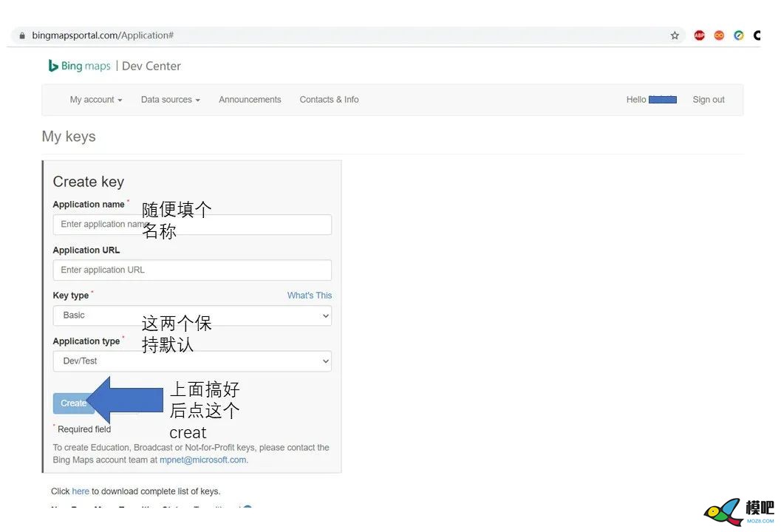Screen dimensions: 781x532
Task: Open the Application type Dev/Test dropdown
Action: (192, 361)
